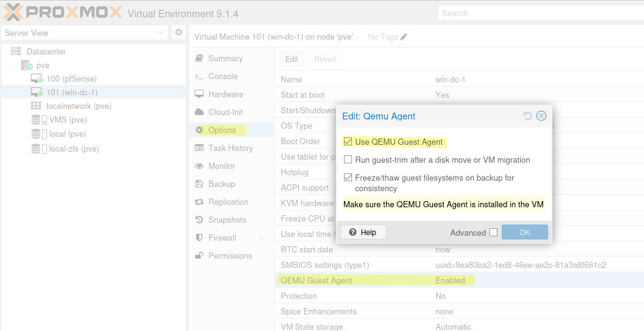Switch to the Hardware tab
The height and width of the screenshot is (331, 644).
coord(231,94)
